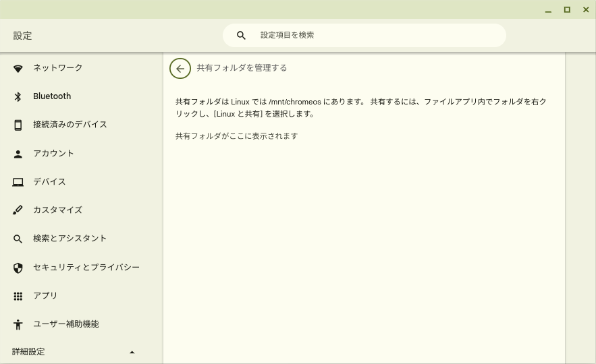Click the phone icon for 接続済みのデバイス
Image resolution: width=596 pixels, height=364 pixels.
(18, 125)
